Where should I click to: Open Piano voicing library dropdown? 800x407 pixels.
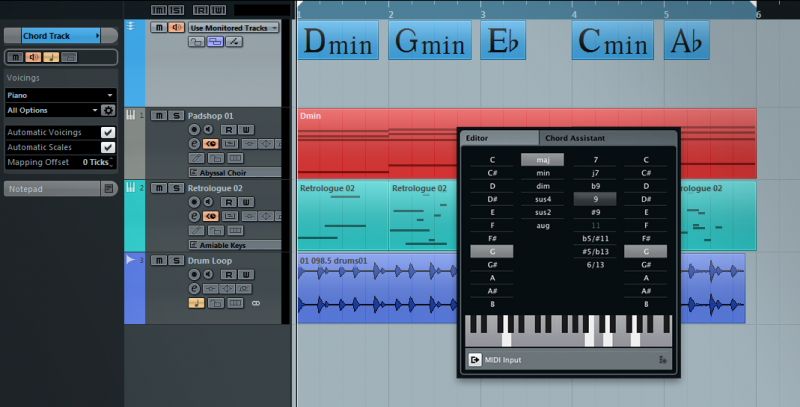click(x=60, y=95)
